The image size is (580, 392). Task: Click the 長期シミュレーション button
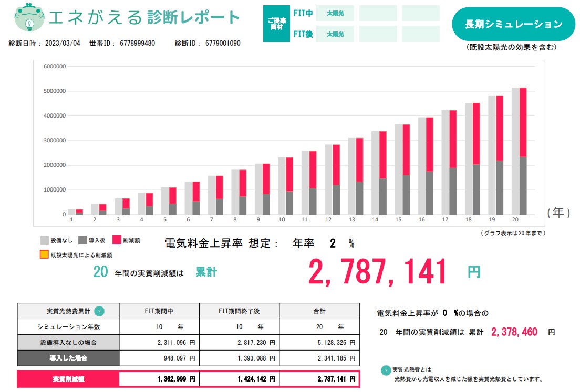coord(513,24)
